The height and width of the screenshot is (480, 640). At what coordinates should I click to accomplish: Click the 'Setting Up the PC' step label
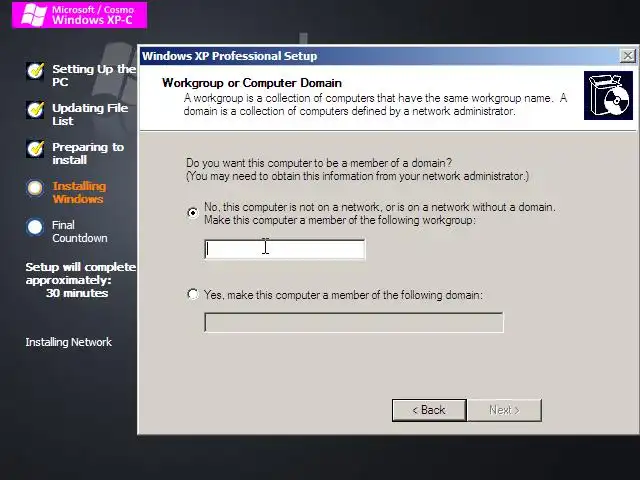[94, 76]
